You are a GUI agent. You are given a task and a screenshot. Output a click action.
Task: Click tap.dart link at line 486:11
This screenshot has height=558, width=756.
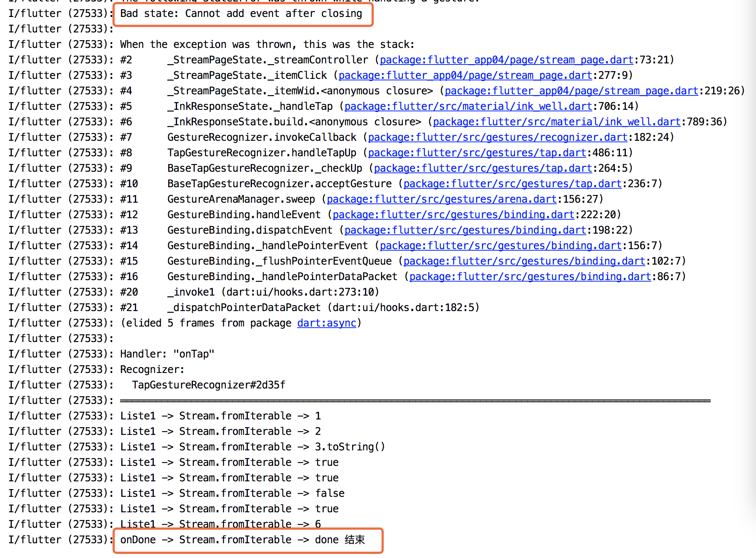476,153
